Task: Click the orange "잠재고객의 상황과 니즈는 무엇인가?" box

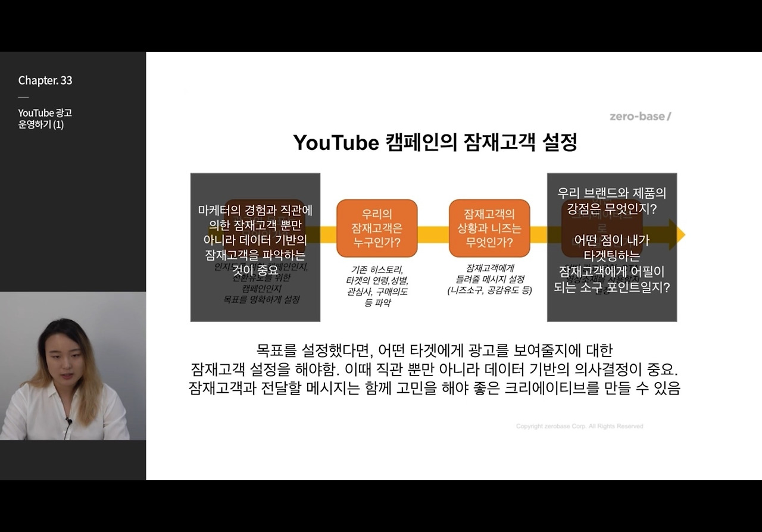Action: tap(489, 228)
